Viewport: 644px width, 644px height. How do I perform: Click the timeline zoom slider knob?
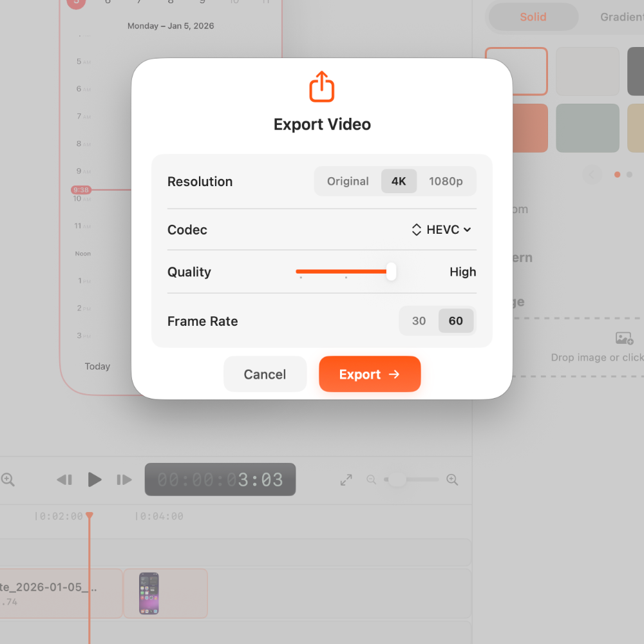click(397, 479)
